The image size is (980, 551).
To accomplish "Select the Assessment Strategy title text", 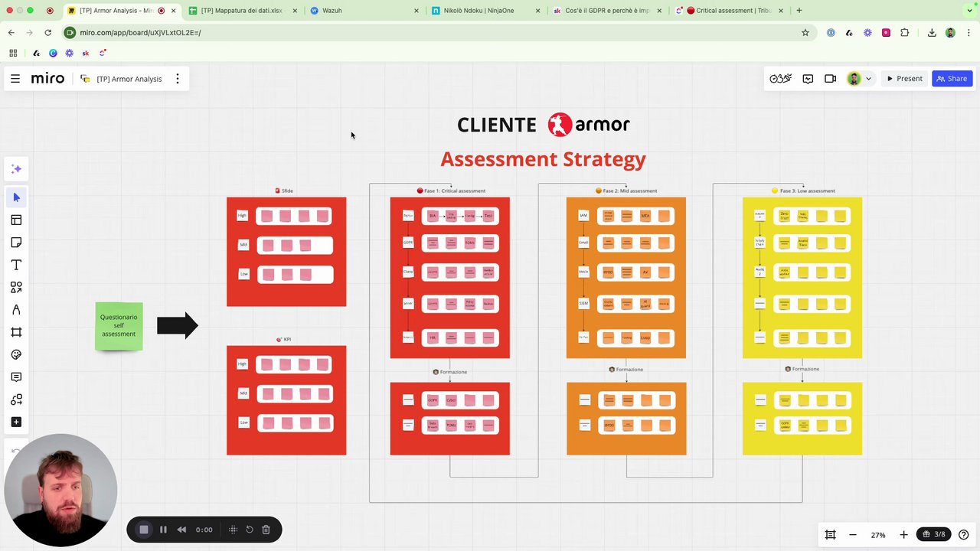I will [543, 159].
